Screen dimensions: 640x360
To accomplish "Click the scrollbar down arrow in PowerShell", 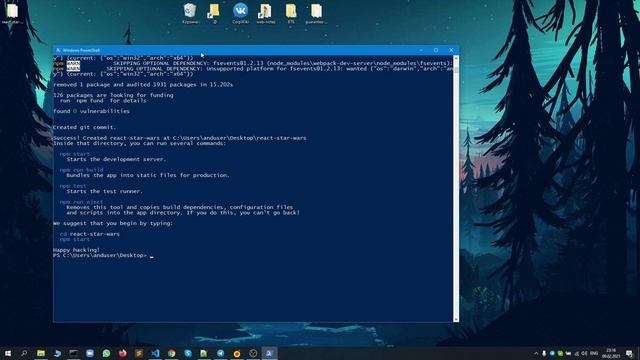I will (x=456, y=319).
